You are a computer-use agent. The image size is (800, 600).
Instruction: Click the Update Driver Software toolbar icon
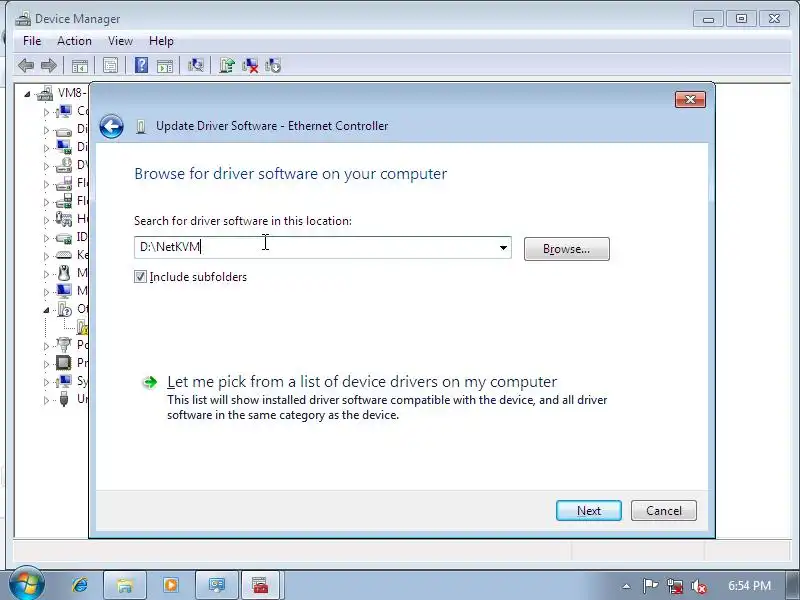point(227,65)
